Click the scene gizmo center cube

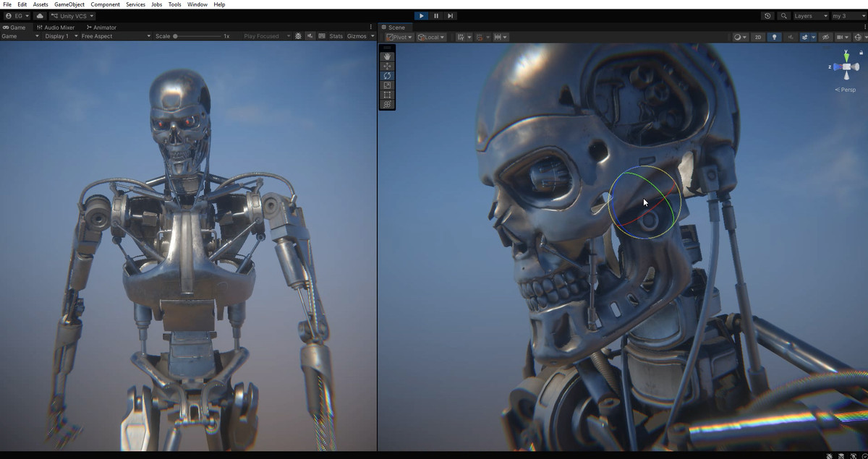point(846,67)
